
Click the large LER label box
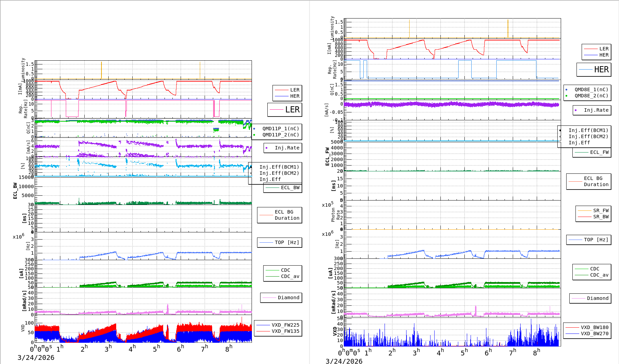(284, 110)
